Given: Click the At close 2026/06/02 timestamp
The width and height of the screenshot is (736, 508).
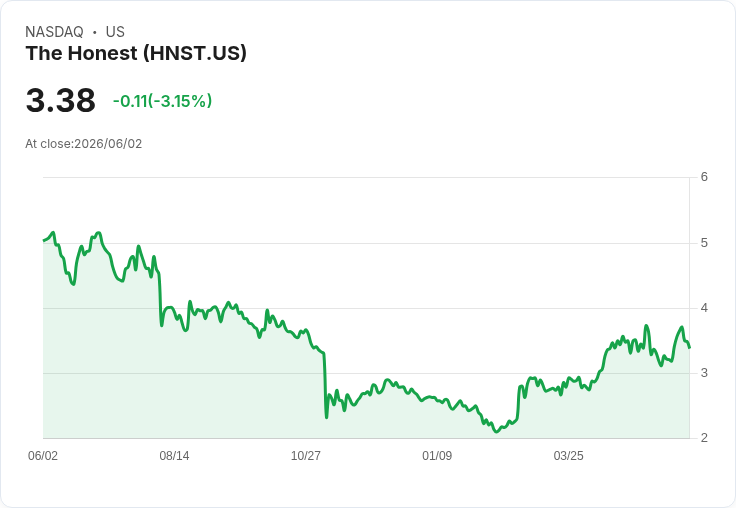Looking at the screenshot, I should coord(84,144).
